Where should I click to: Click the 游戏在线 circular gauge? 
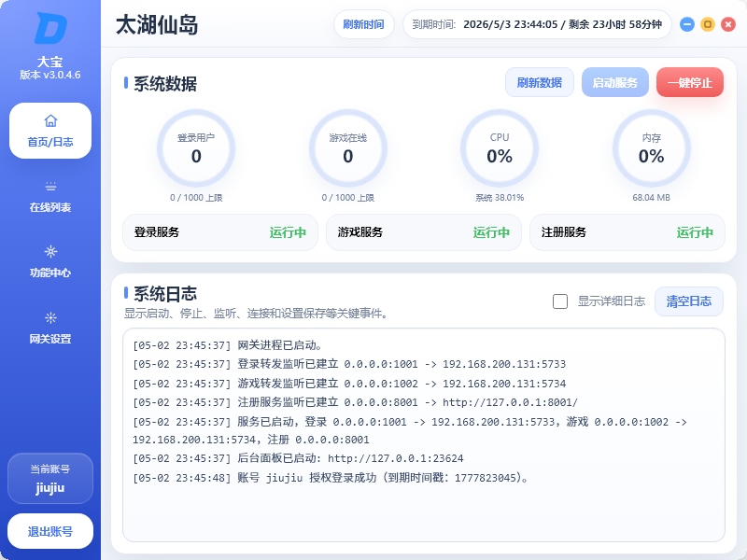[x=348, y=148]
